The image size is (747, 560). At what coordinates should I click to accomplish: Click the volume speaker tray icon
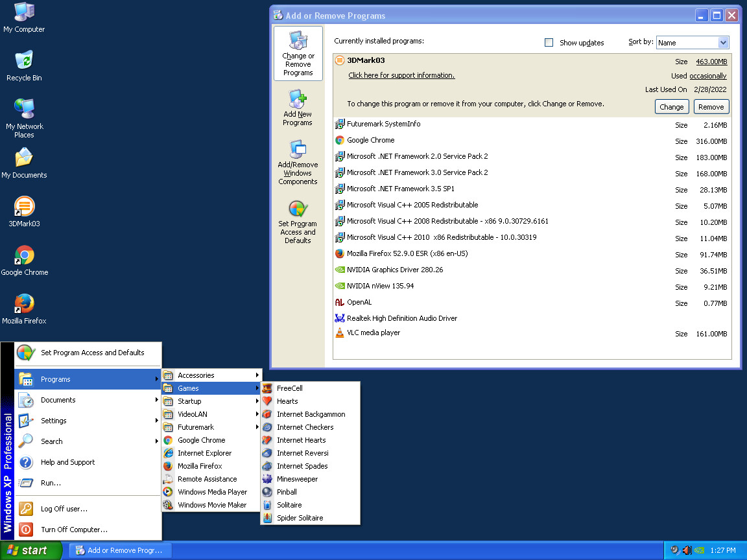pyautogui.click(x=687, y=550)
